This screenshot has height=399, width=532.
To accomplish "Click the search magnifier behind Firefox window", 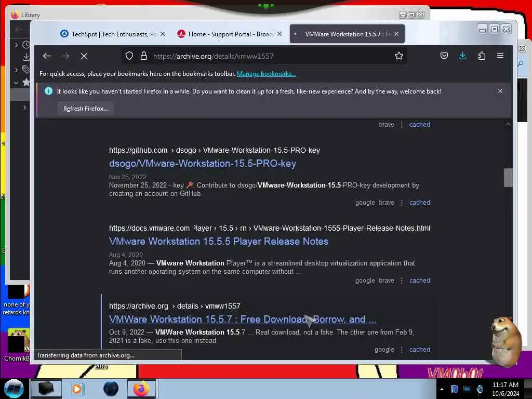I will pyautogui.click(x=521, y=63).
